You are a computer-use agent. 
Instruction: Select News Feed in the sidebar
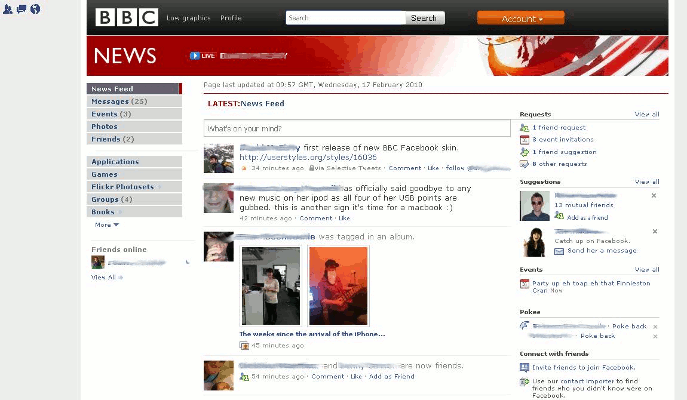pos(134,88)
